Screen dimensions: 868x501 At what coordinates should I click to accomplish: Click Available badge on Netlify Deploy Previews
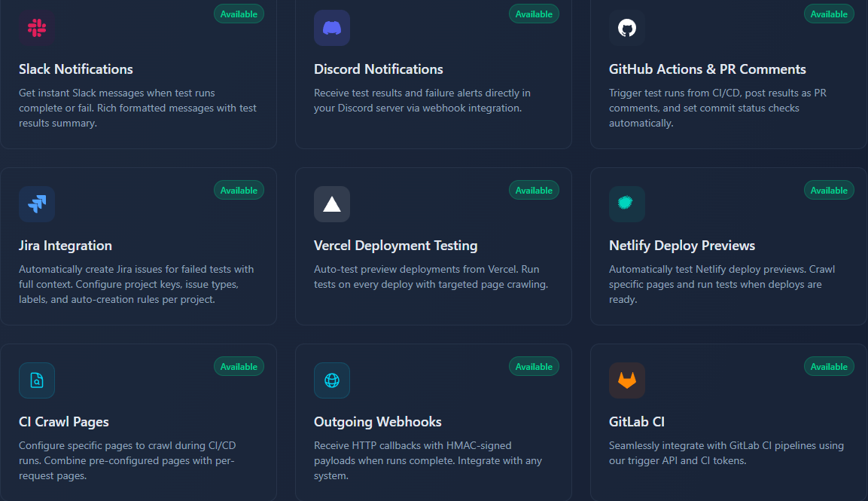point(829,191)
